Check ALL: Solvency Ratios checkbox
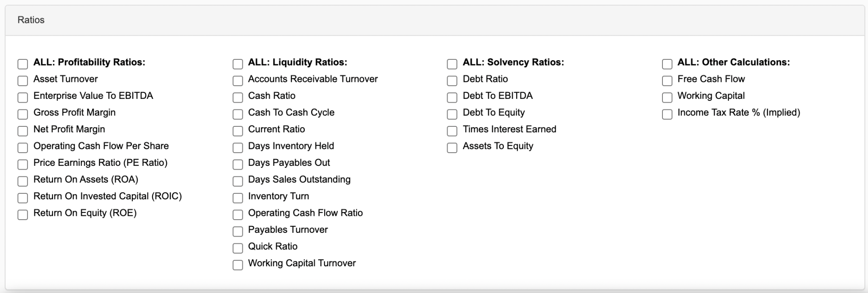 pyautogui.click(x=452, y=64)
